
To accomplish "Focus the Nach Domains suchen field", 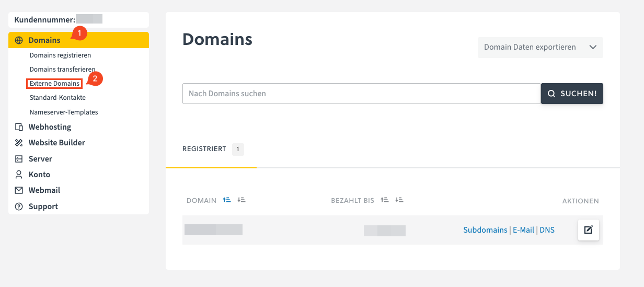I will pos(361,94).
